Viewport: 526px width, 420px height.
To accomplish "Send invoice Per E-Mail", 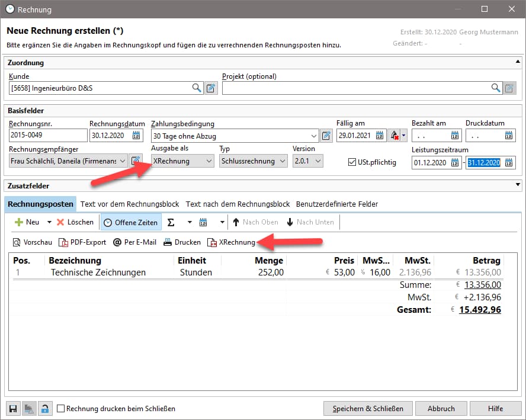I will (x=135, y=242).
